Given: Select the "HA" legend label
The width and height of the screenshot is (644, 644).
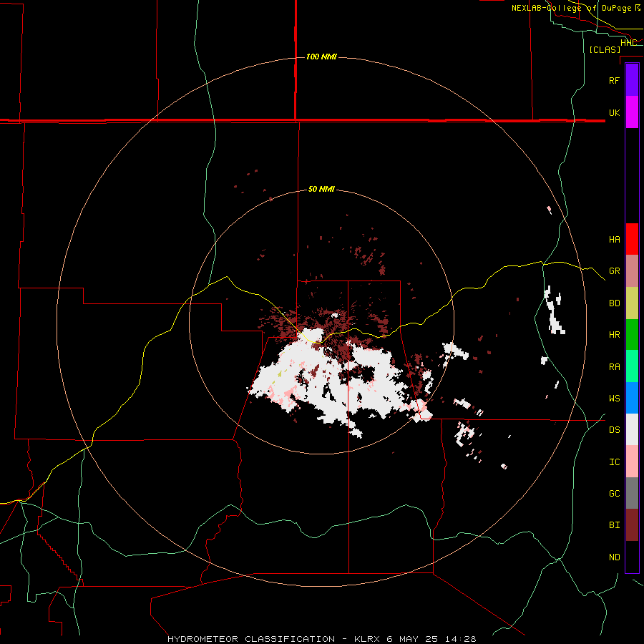Looking at the screenshot, I should 614,240.
